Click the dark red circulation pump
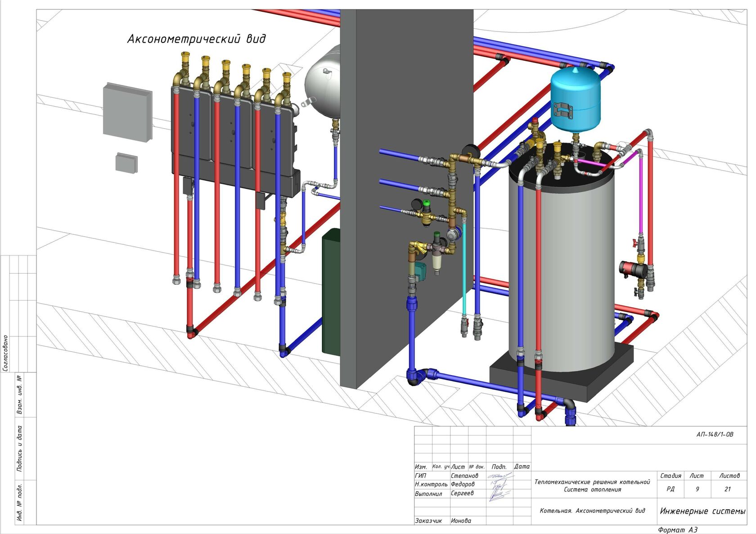This screenshot has width=756, height=534. 627,269
